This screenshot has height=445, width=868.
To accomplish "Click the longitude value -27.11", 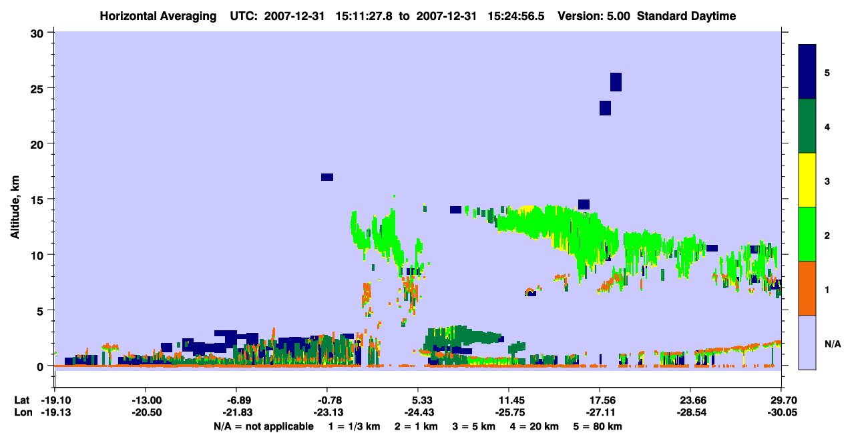I will tap(600, 412).
